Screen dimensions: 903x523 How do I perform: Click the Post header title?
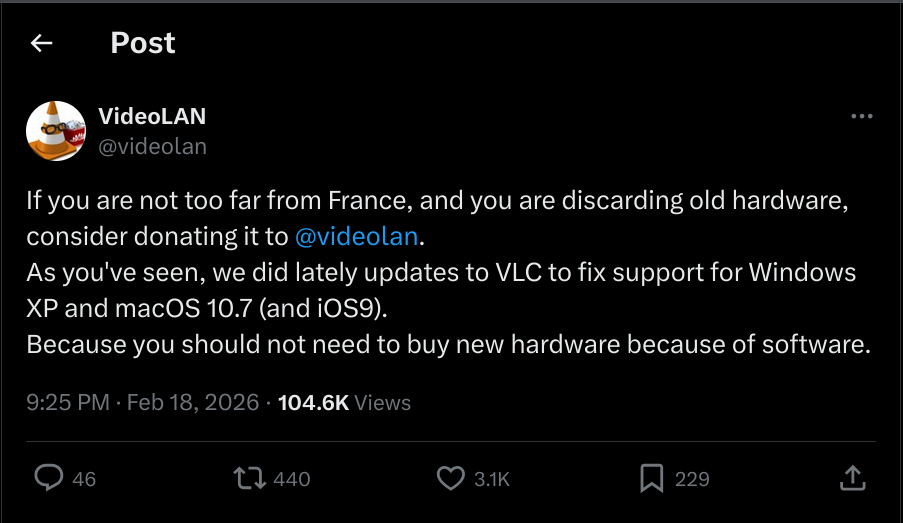coord(143,43)
